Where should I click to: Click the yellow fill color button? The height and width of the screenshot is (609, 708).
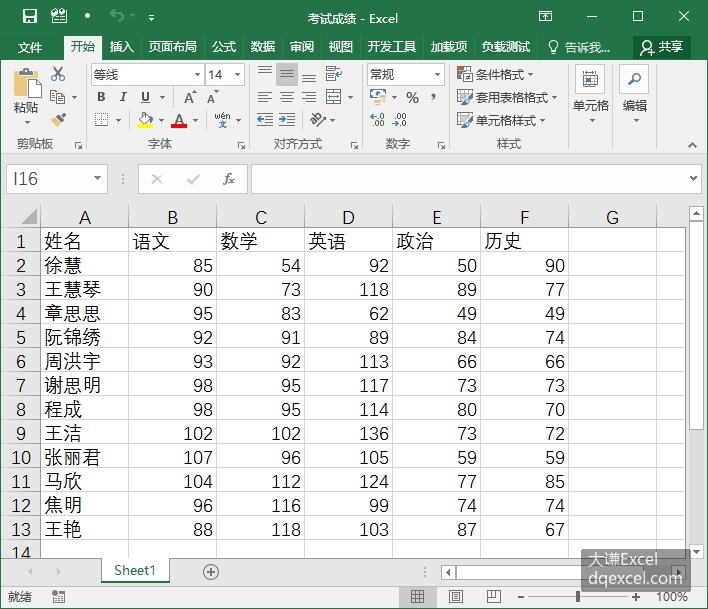click(x=145, y=120)
